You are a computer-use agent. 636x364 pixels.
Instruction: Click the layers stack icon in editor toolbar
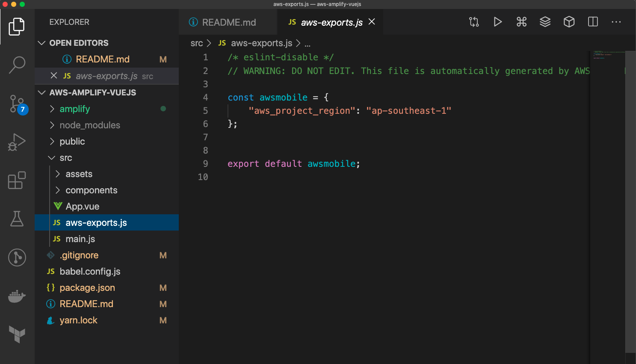pos(545,22)
